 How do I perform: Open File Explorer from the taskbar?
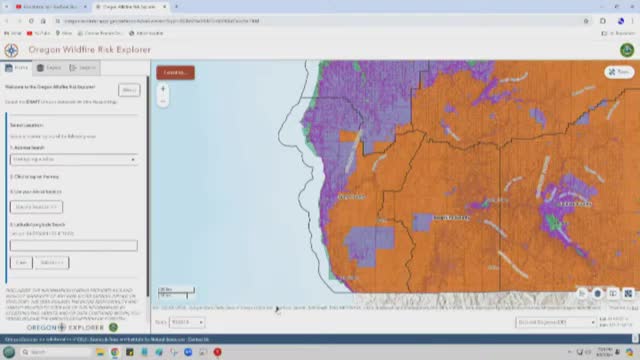(100, 352)
